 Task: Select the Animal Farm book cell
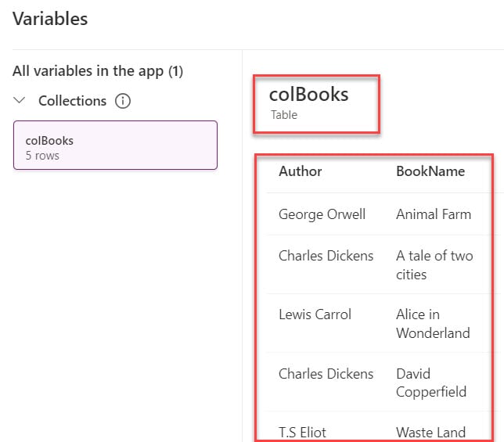(x=434, y=214)
